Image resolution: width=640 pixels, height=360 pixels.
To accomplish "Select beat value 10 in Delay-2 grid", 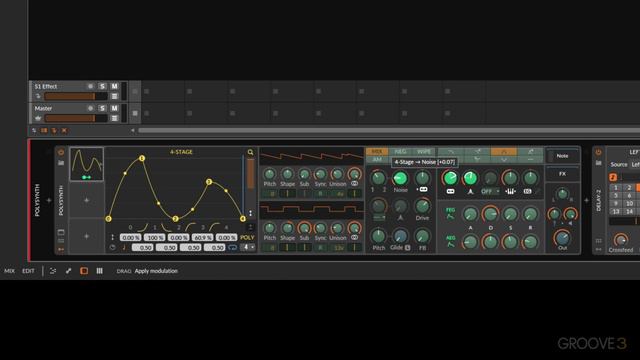I will click(629, 203).
